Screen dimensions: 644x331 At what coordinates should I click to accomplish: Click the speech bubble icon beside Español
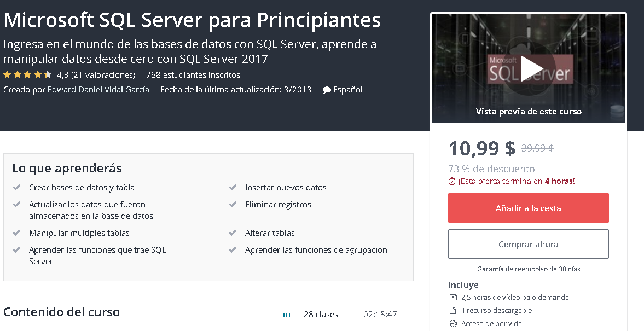(327, 90)
